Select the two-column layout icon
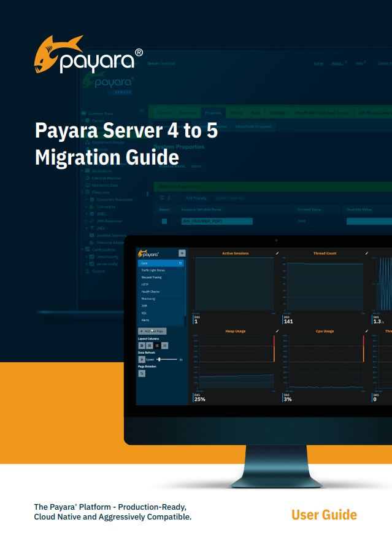This screenshot has height=549, width=392. (x=149, y=346)
